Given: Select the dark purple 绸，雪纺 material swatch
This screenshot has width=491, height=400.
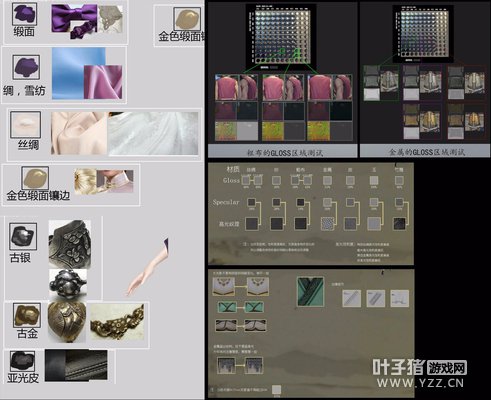Looking at the screenshot, I should point(26,67).
